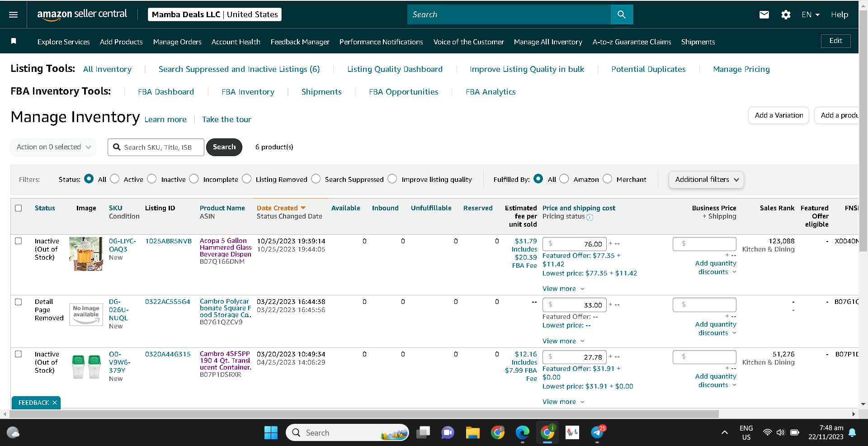Open the Action on 0 selected dropdown
Viewport: 868px width, 446px height.
pyautogui.click(x=53, y=147)
